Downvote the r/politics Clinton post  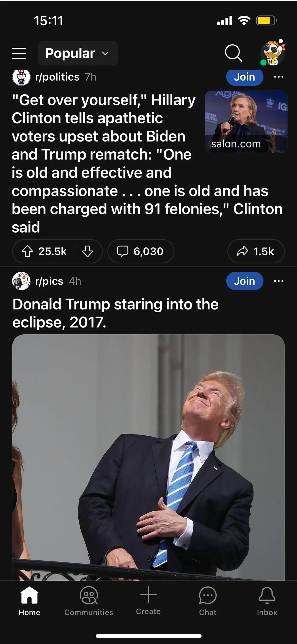point(87,251)
